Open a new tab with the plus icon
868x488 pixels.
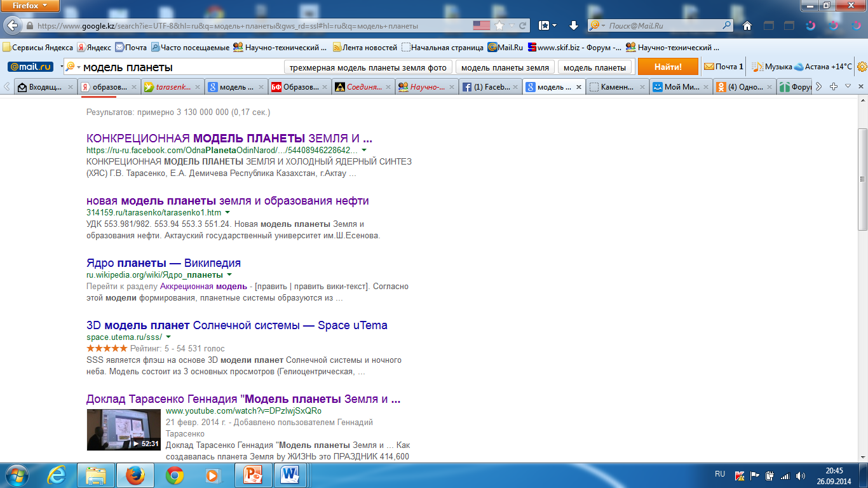click(x=834, y=87)
